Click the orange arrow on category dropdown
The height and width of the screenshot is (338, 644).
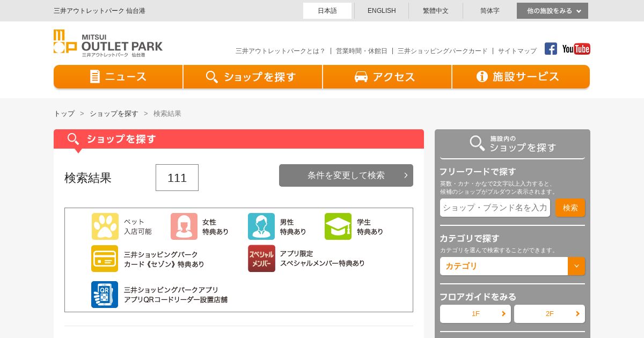tap(576, 266)
